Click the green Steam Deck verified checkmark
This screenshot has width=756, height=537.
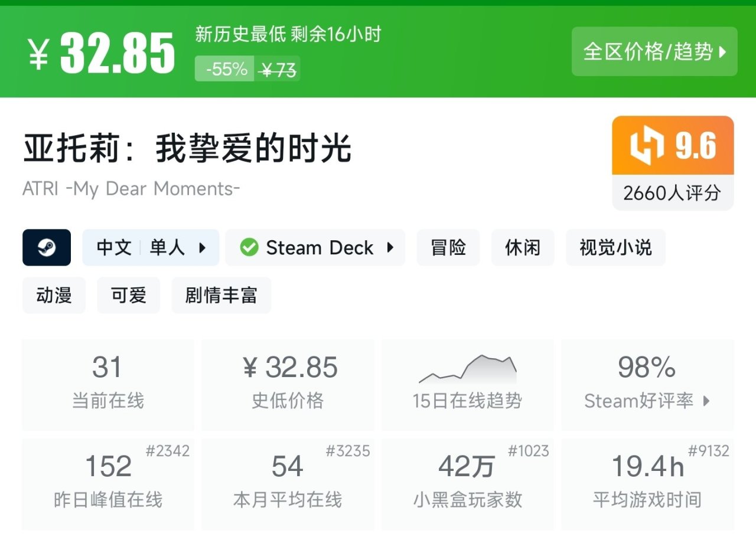(x=249, y=248)
